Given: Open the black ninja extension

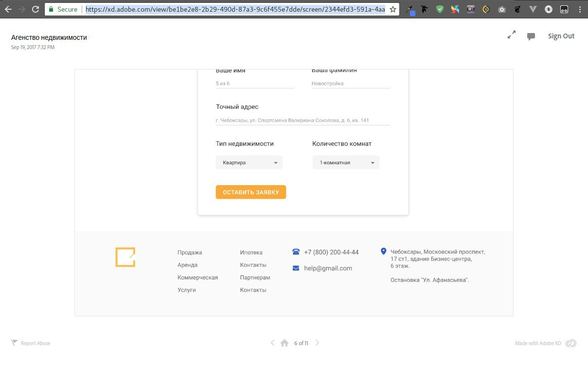Looking at the screenshot, I should [x=425, y=9].
